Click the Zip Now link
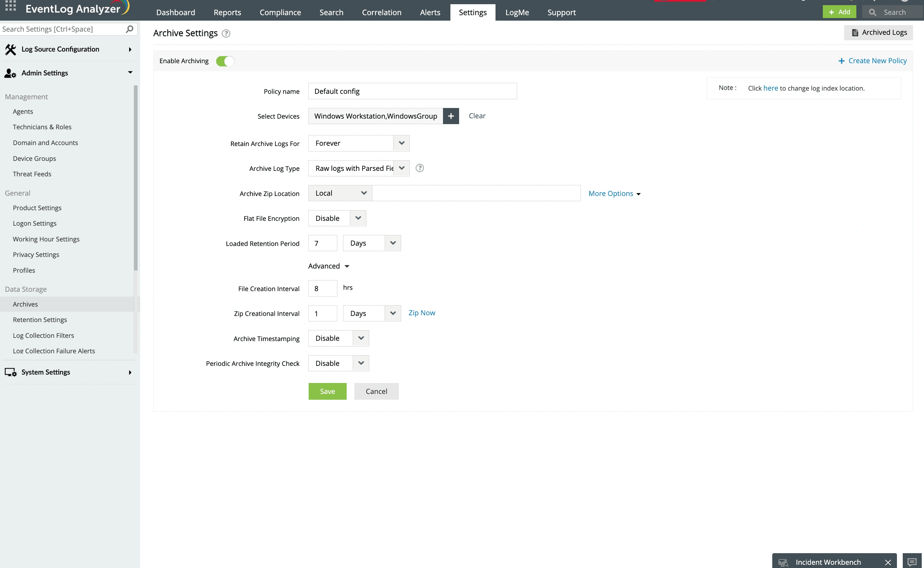 (421, 313)
